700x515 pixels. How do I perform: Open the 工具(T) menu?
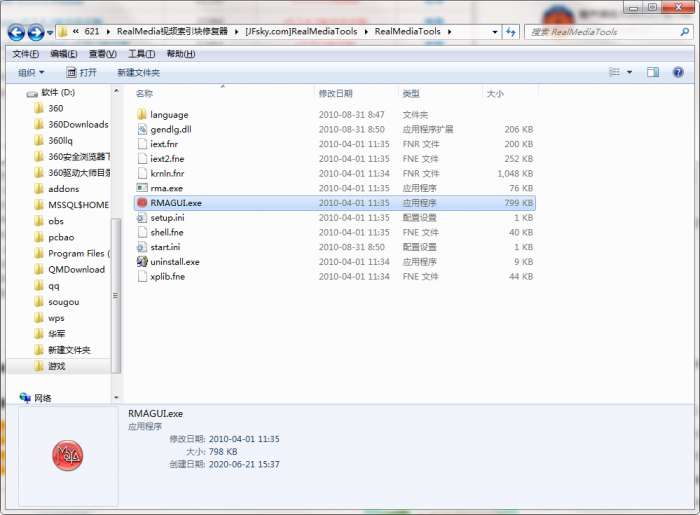click(142, 54)
